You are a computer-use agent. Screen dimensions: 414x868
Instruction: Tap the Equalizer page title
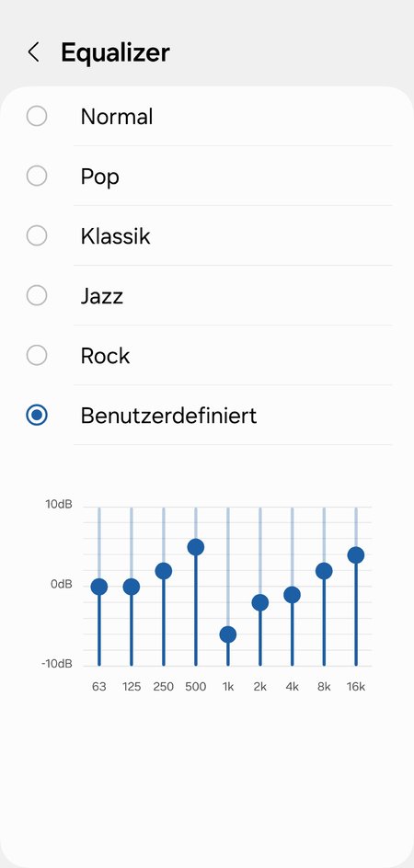click(115, 53)
